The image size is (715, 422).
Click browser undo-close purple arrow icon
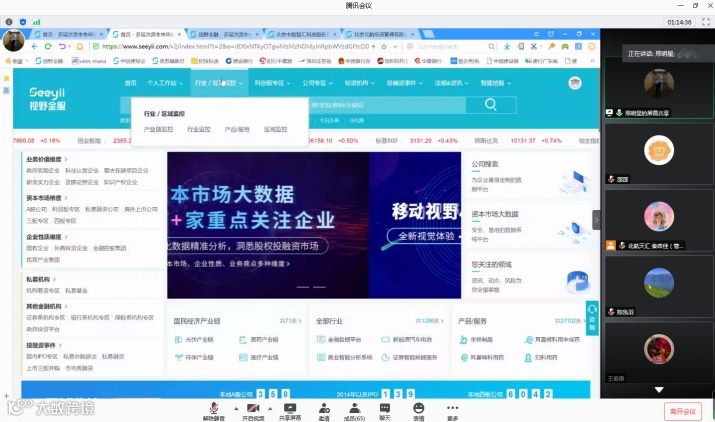62,47
